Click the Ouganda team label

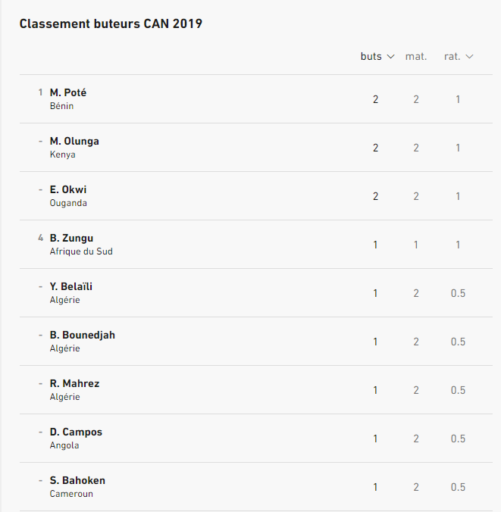coord(68,203)
